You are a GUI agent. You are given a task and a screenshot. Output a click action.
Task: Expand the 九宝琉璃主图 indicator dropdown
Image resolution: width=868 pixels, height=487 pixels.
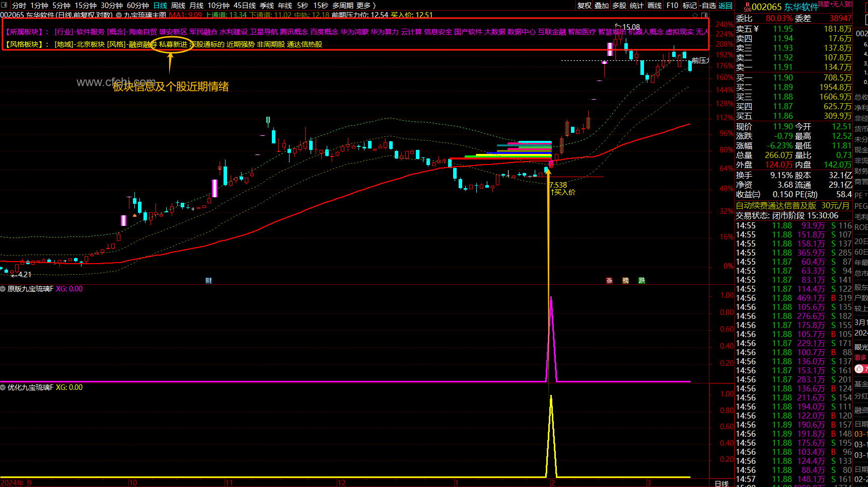(x=119, y=15)
